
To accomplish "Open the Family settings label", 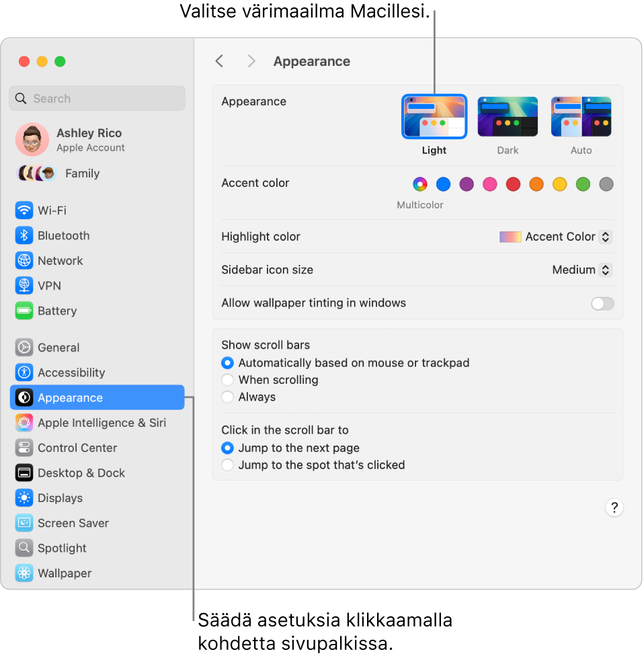I will point(83,173).
